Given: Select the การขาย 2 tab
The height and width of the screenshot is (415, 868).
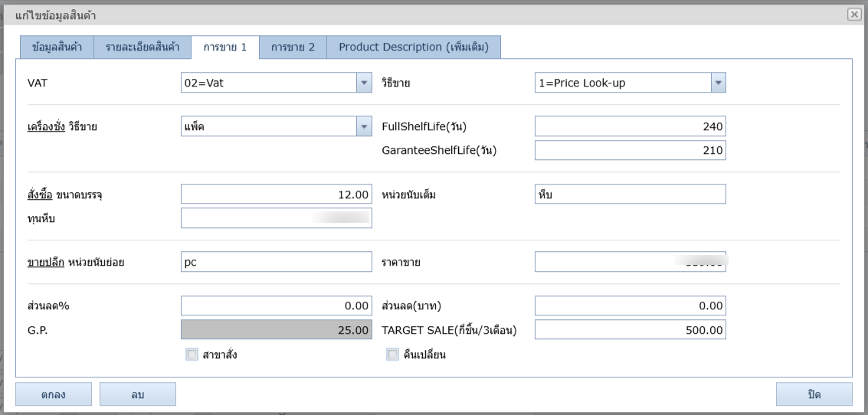Looking at the screenshot, I should tap(293, 47).
